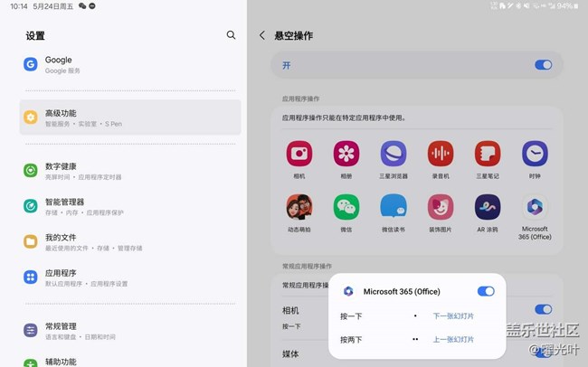Tap the 三星笔记 notes icon
Viewport: 588px width, 367px height.
(x=488, y=153)
